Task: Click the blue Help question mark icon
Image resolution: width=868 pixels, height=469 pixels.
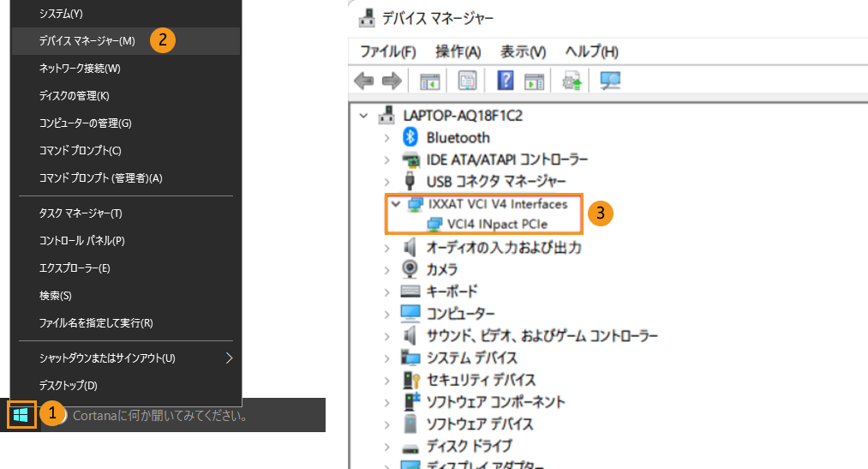Action: (506, 81)
